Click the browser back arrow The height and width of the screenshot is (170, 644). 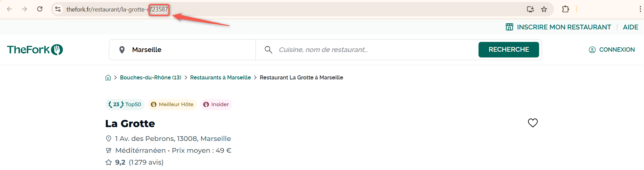click(x=9, y=9)
